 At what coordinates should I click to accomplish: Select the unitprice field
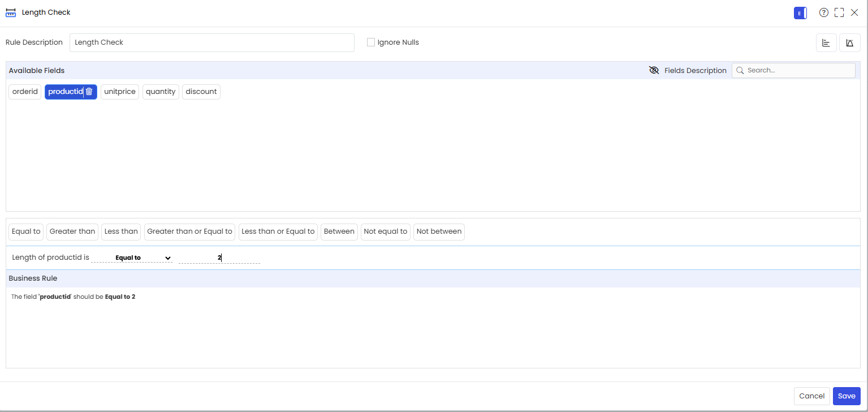[120, 92]
